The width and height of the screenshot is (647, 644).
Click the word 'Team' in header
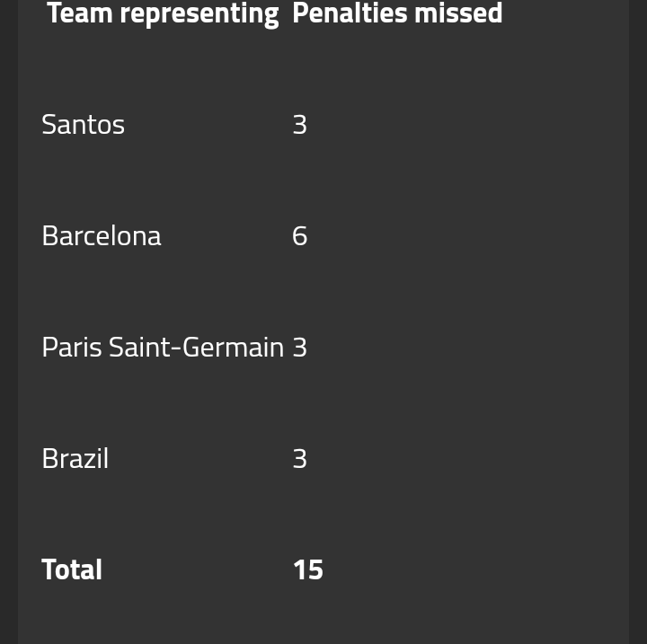click(80, 13)
